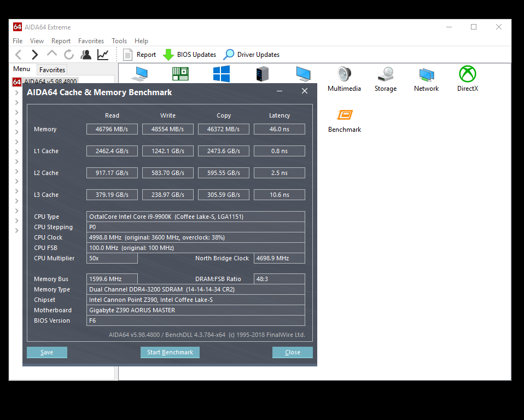Click the Refresh toolbar icon
The height and width of the screenshot is (420, 524).
(x=69, y=55)
